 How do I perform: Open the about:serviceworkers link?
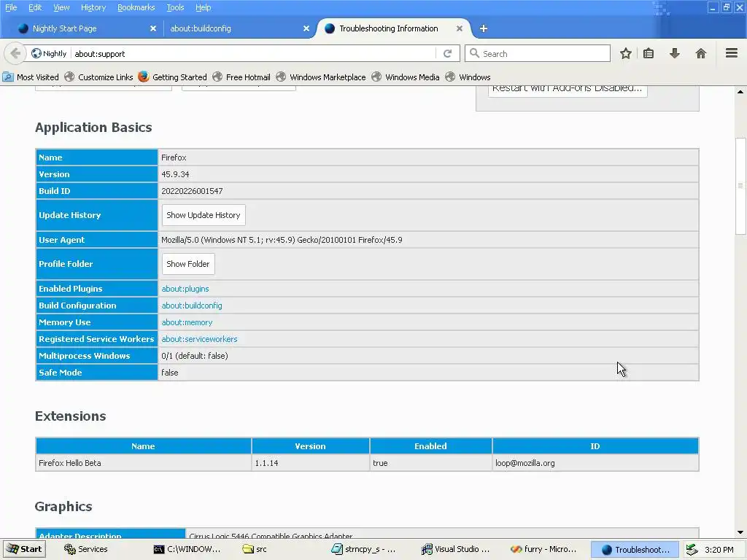[x=199, y=339]
